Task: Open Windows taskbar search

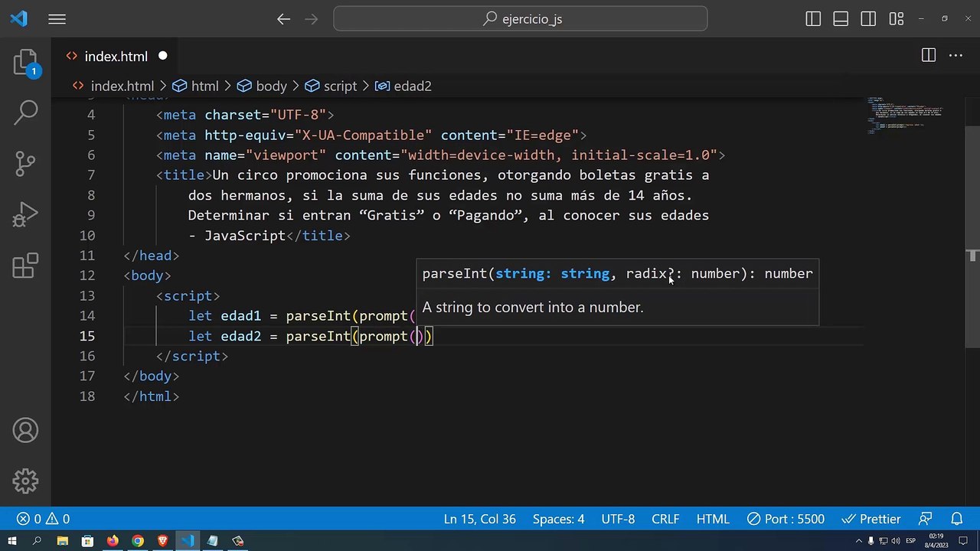Action: (x=37, y=541)
